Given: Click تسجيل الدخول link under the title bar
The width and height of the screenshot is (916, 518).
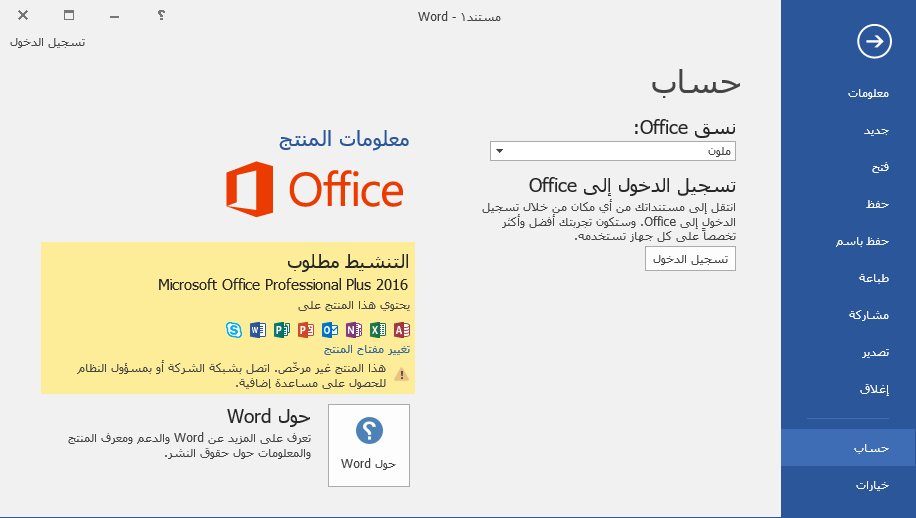Looking at the screenshot, I should [47, 42].
